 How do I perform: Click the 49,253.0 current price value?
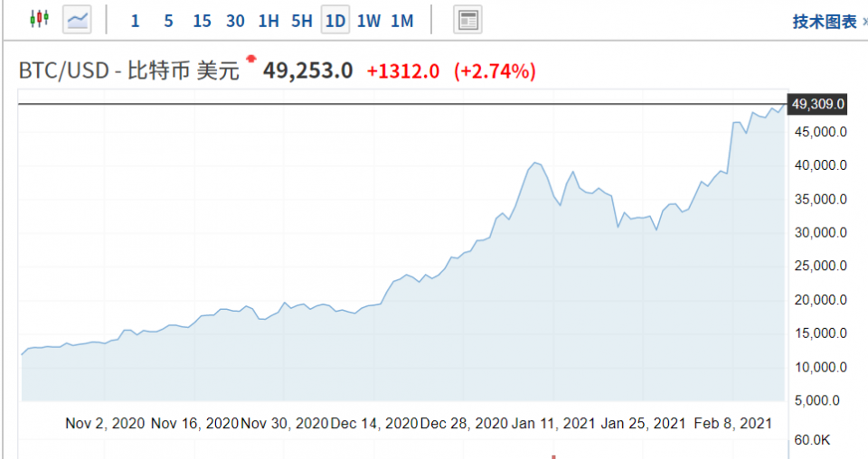307,70
